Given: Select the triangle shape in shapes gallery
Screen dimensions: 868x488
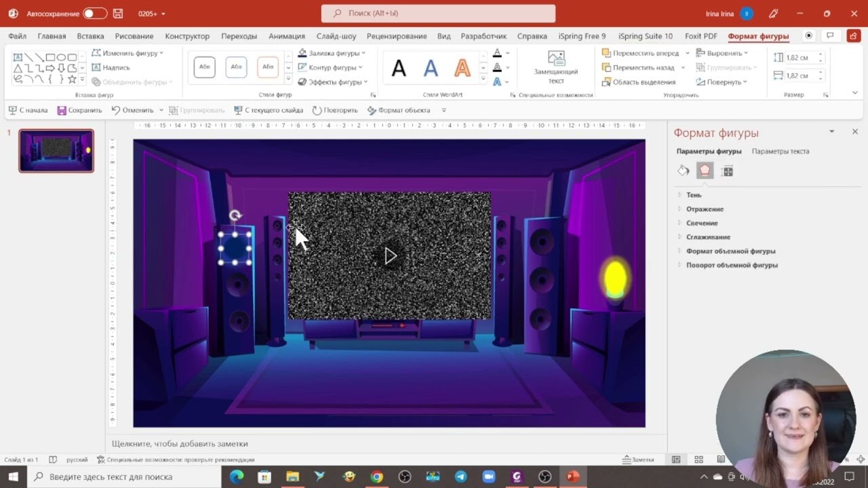Looking at the screenshot, I should tap(18, 68).
